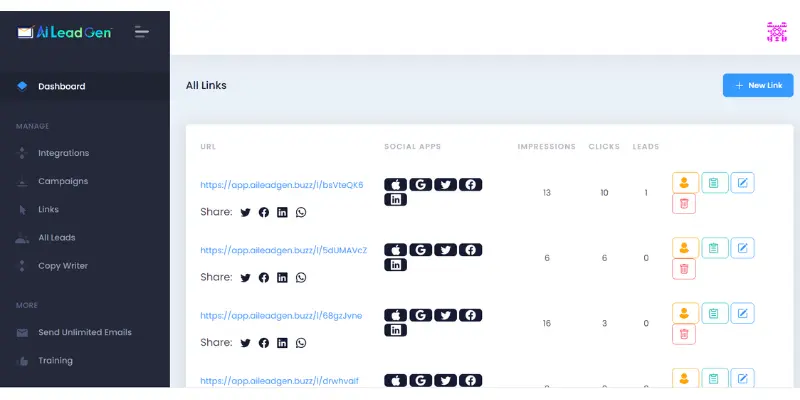The height and width of the screenshot is (400, 800).
Task: Open the pink user avatar menu
Action: pyautogui.click(x=777, y=32)
